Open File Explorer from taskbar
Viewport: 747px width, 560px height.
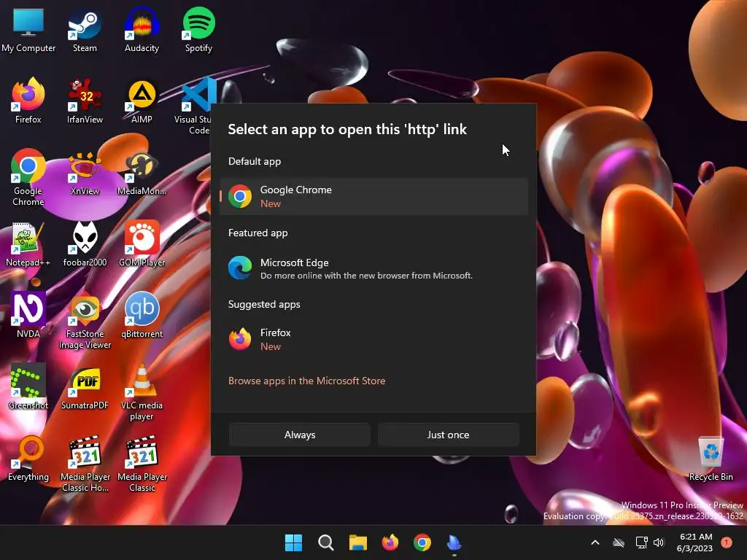pos(357,542)
